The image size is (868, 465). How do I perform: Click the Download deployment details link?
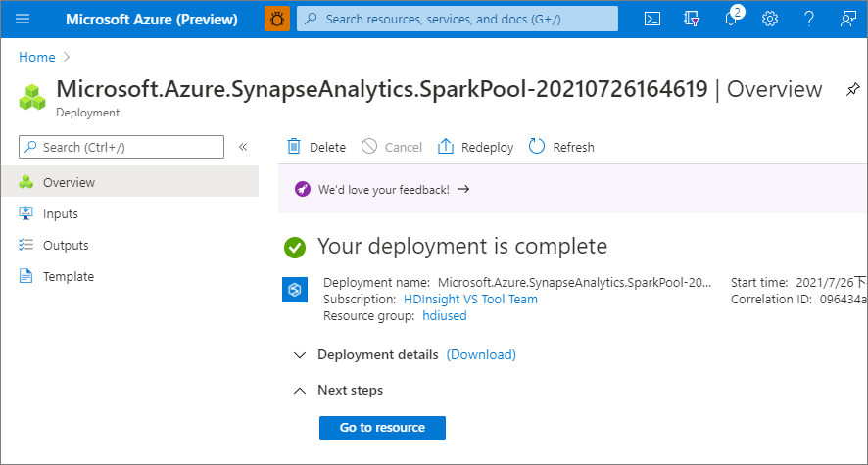tap(481, 354)
